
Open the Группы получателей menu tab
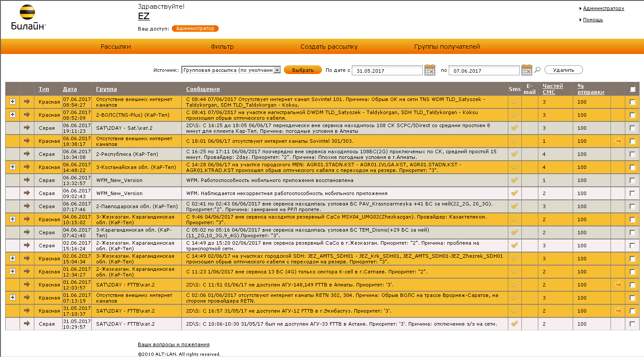[447, 47]
